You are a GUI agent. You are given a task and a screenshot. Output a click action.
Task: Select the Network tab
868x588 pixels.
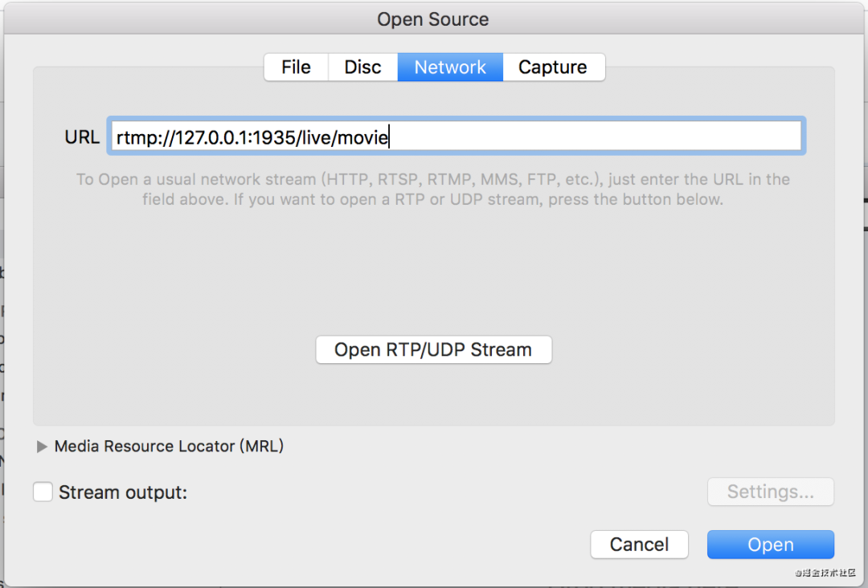click(450, 67)
